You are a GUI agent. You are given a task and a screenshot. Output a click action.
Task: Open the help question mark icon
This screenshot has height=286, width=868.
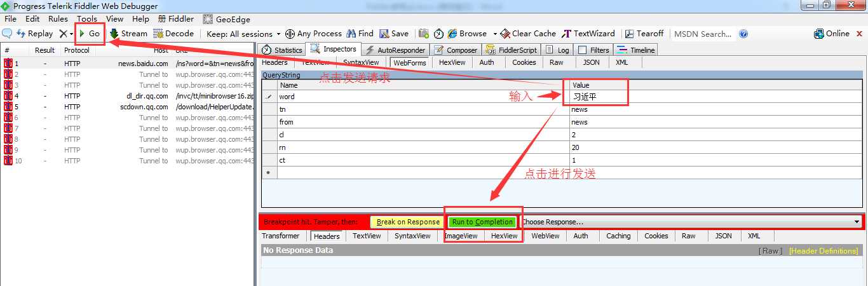(x=743, y=34)
